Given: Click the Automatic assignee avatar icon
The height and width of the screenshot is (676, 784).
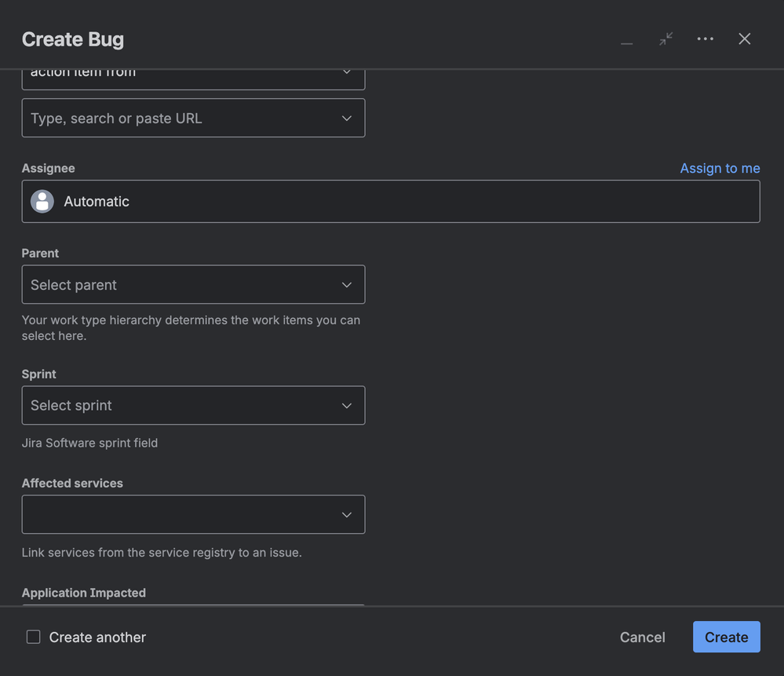Looking at the screenshot, I should (42, 202).
